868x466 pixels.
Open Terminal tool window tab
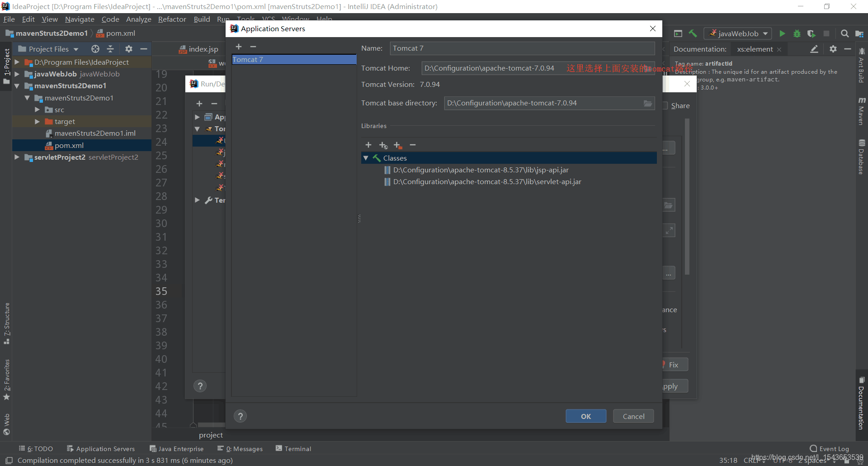(293, 449)
